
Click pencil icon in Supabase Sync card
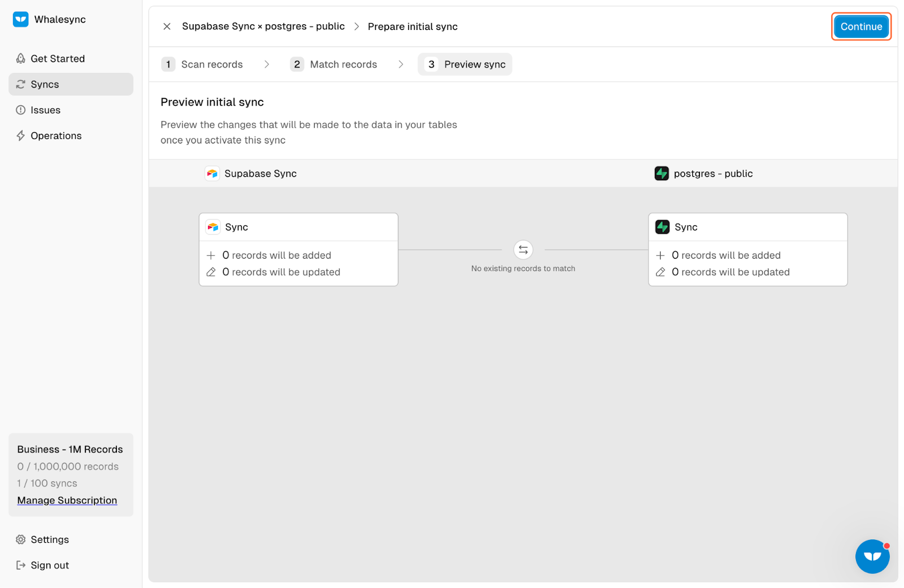click(x=660, y=272)
